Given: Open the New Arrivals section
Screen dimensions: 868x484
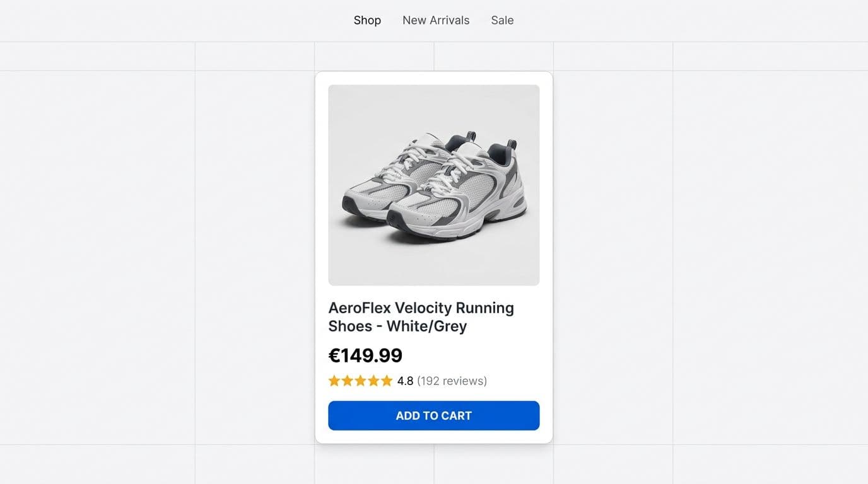Looking at the screenshot, I should [435, 20].
